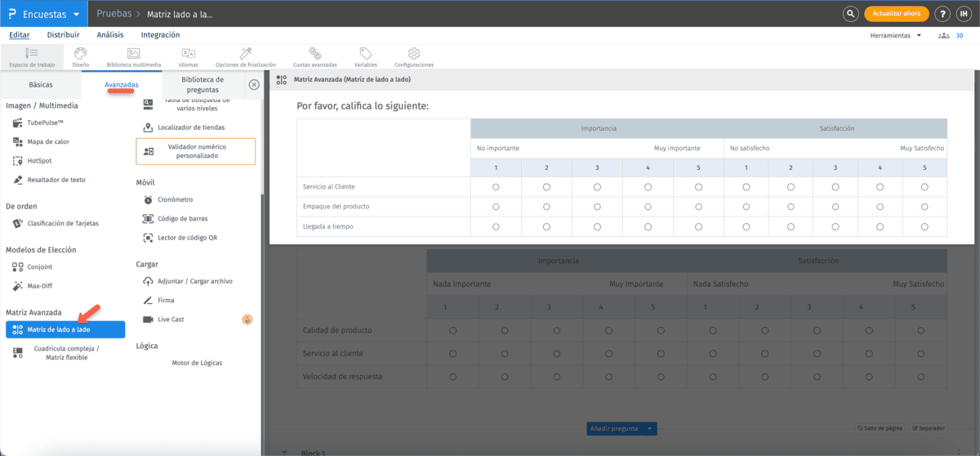Choose Matriz de lado a lado item
This screenshot has height=456, width=980.
tap(65, 329)
